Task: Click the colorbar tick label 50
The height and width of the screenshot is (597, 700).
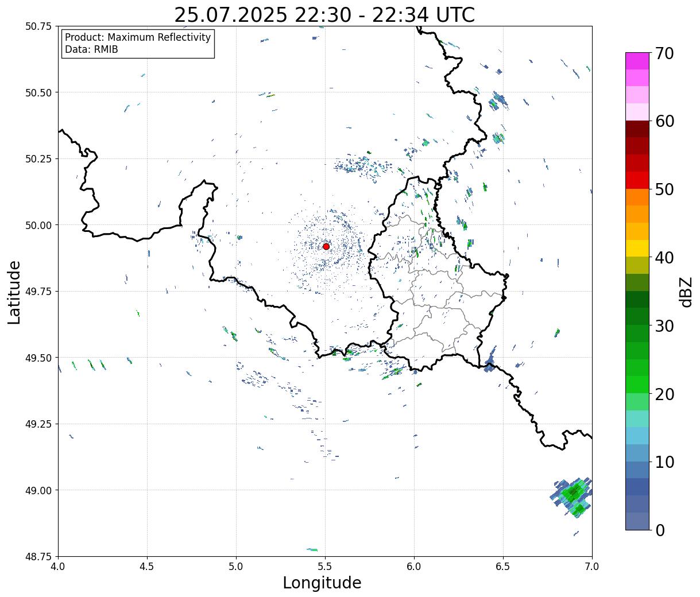Action: coord(664,189)
